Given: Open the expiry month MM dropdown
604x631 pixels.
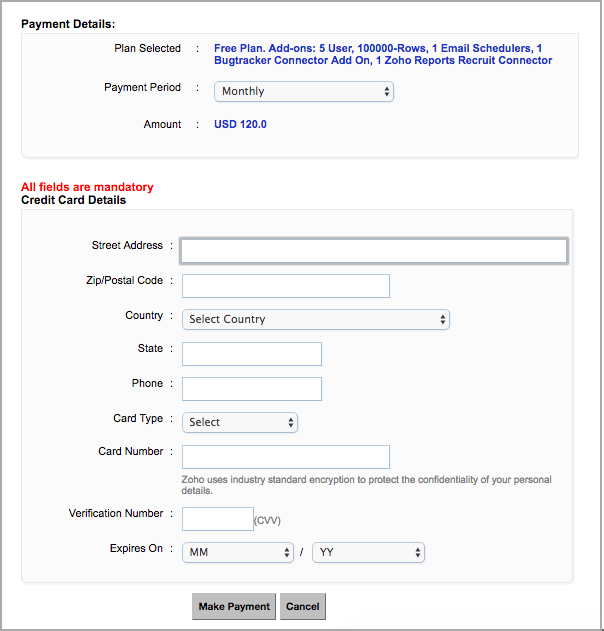Looking at the screenshot, I should pos(237,552).
